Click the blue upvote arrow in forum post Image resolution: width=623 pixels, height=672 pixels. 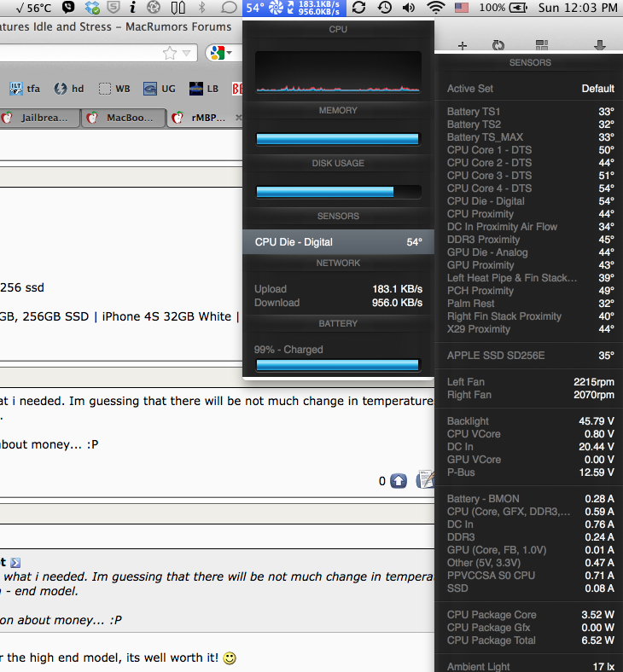point(399,481)
